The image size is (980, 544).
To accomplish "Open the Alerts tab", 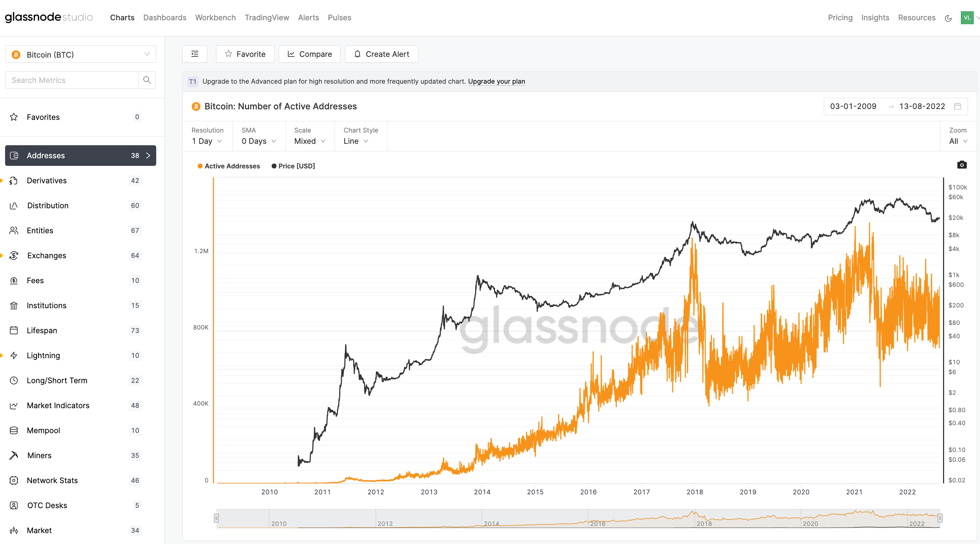I will coord(308,17).
